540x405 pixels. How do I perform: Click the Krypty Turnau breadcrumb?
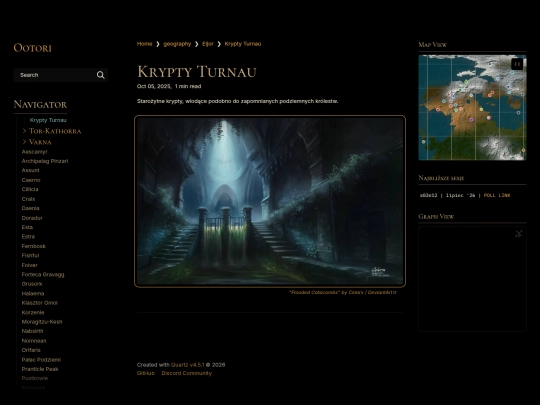243,44
